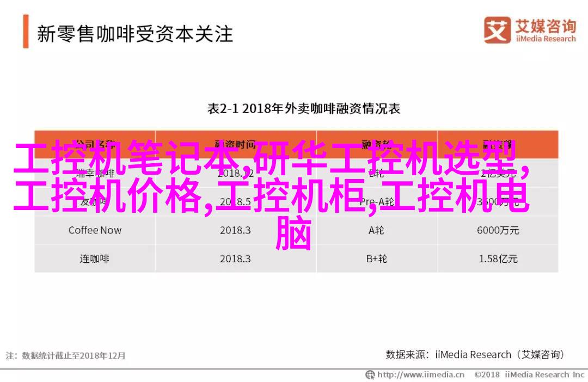The image size is (588, 382).
Task: Click the footnote 注：数据统计截止至2018年12月
Action: (65, 355)
